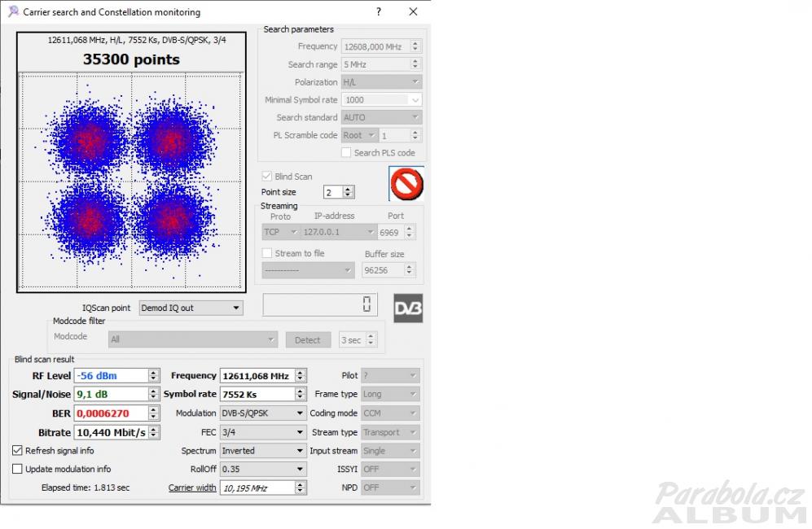
Task: Click the red stop scan icon
Action: (406, 184)
